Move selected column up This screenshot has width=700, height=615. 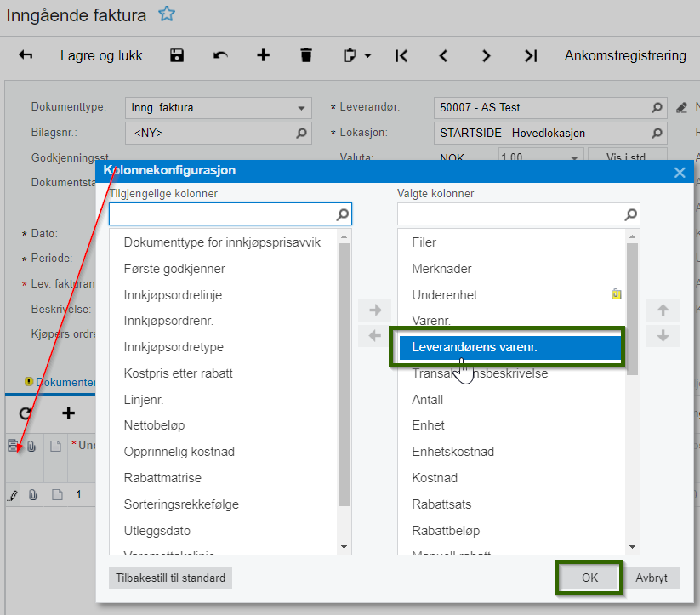[663, 310]
